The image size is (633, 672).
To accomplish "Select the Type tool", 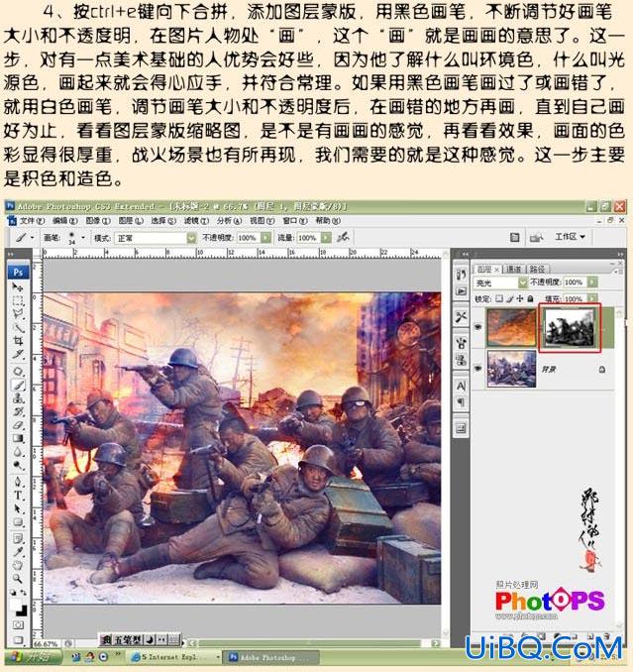I will tap(18, 496).
